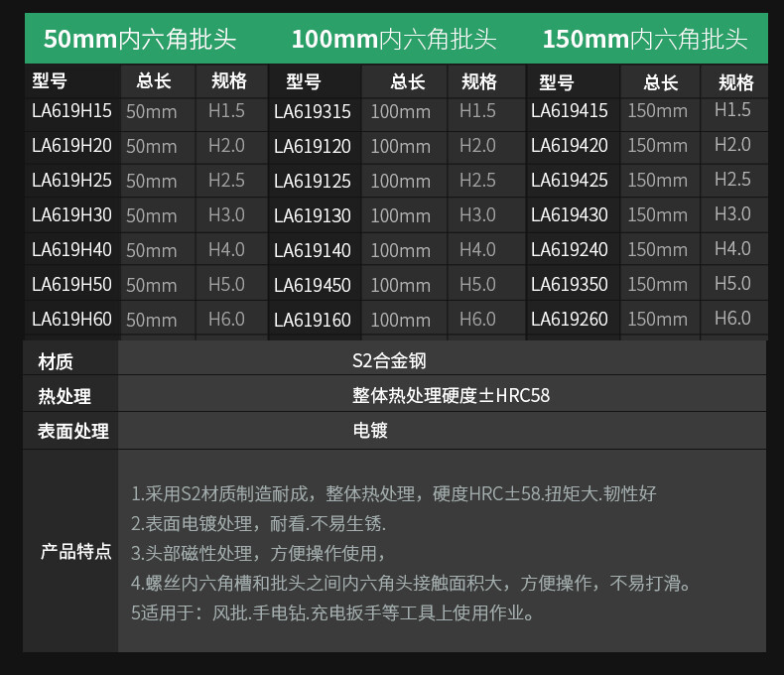Select the H3.0 spec in LA619130 row
The width and height of the screenshot is (784, 675).
[477, 215]
